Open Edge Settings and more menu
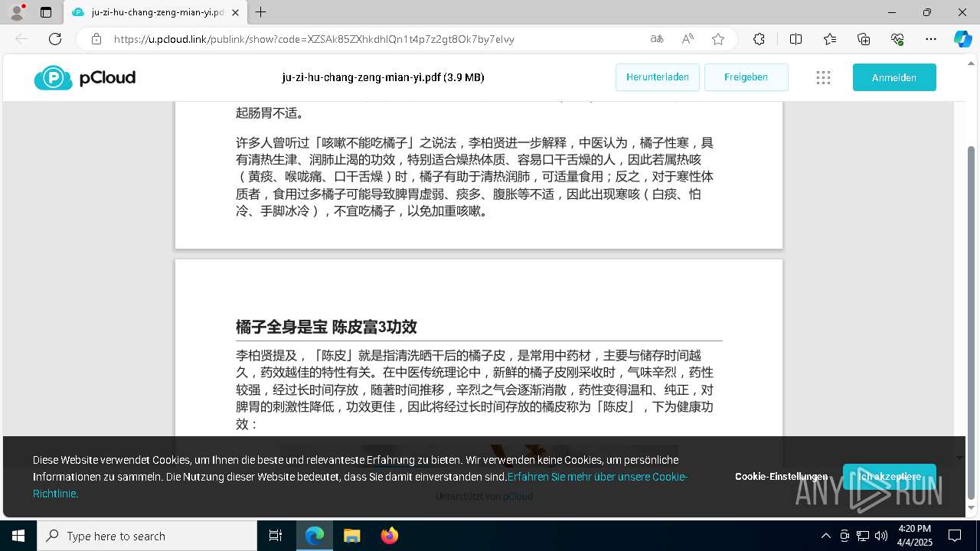The image size is (980, 551). pyautogui.click(x=931, y=39)
